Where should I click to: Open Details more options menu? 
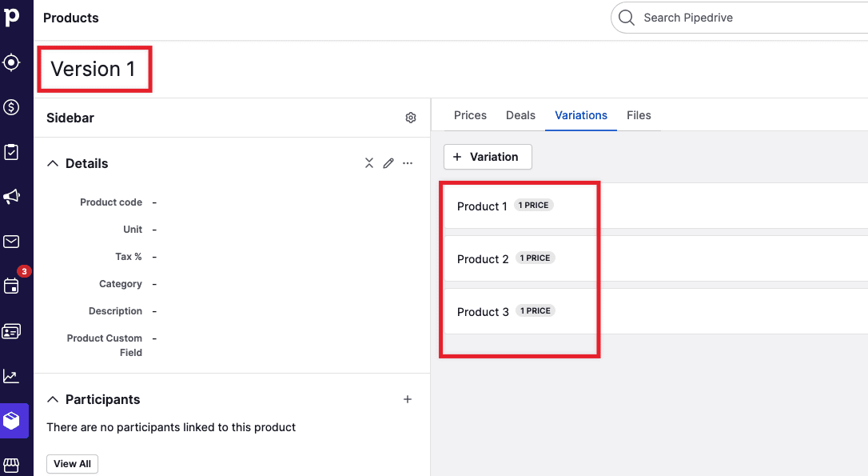click(408, 163)
